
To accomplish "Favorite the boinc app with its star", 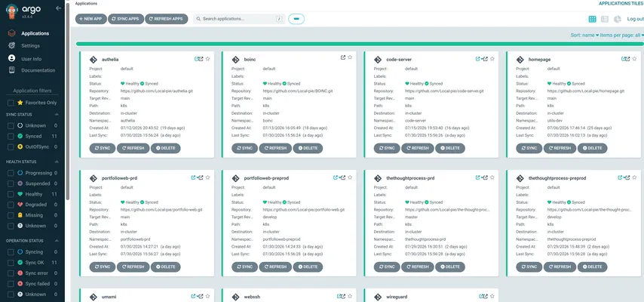I will pos(350,57).
